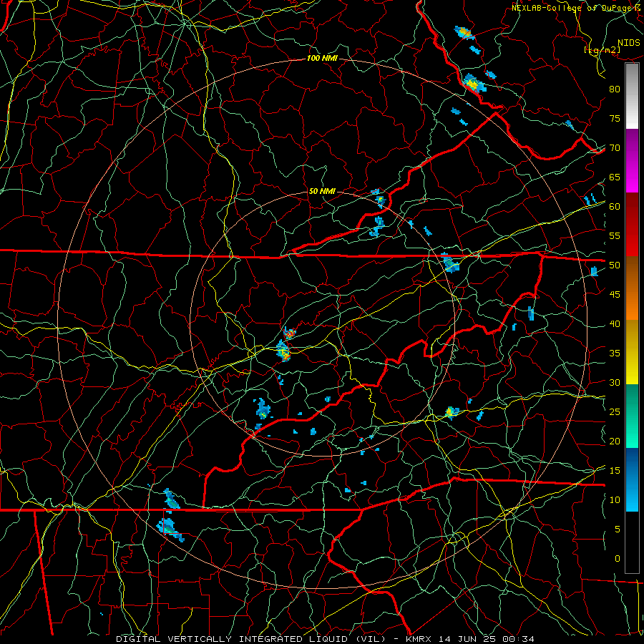Viewport: 644px width, 644px height.
Task: Click the "NEXLAB-College of DuPage" credit text
Action: (x=571, y=8)
